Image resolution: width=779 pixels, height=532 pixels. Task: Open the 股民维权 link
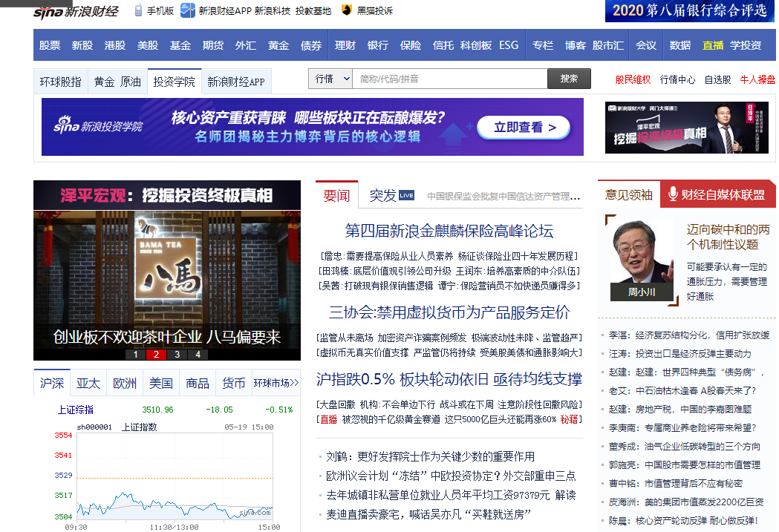point(633,79)
